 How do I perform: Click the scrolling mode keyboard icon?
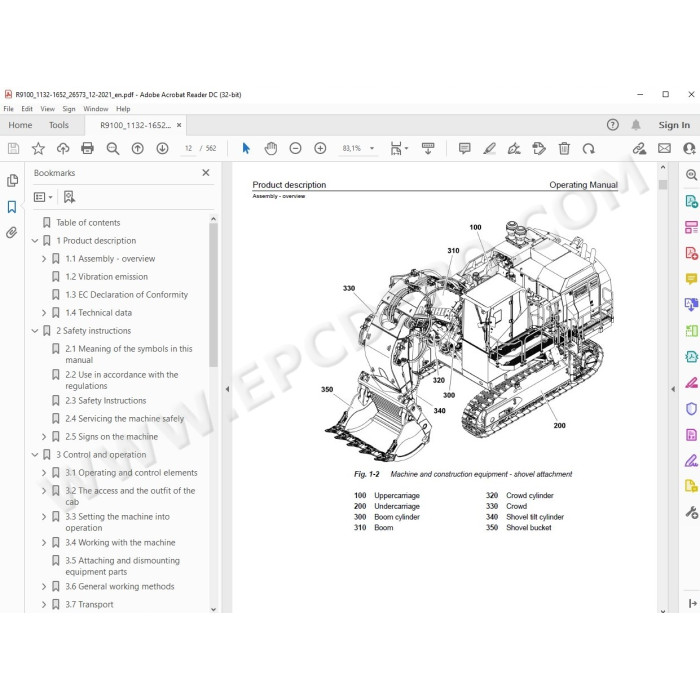pyautogui.click(x=428, y=148)
